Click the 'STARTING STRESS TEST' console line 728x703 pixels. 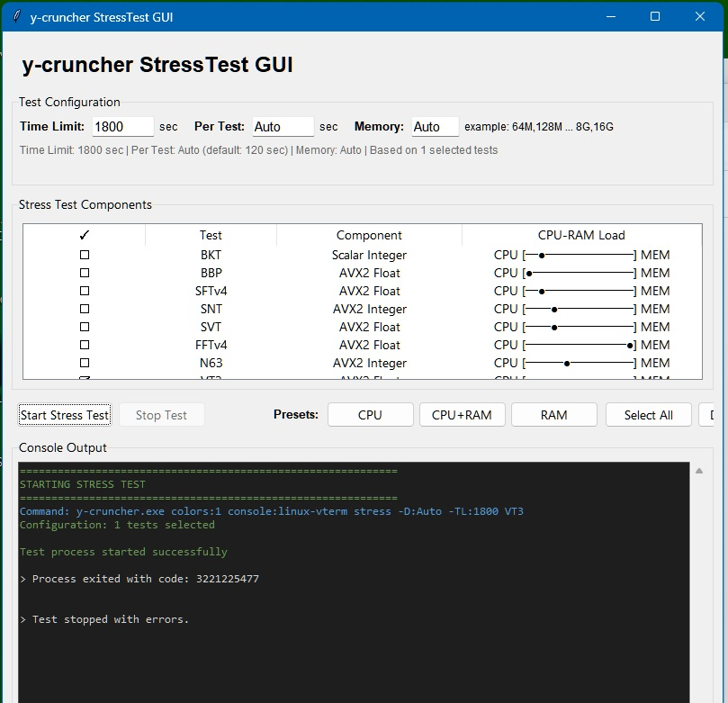coord(83,484)
